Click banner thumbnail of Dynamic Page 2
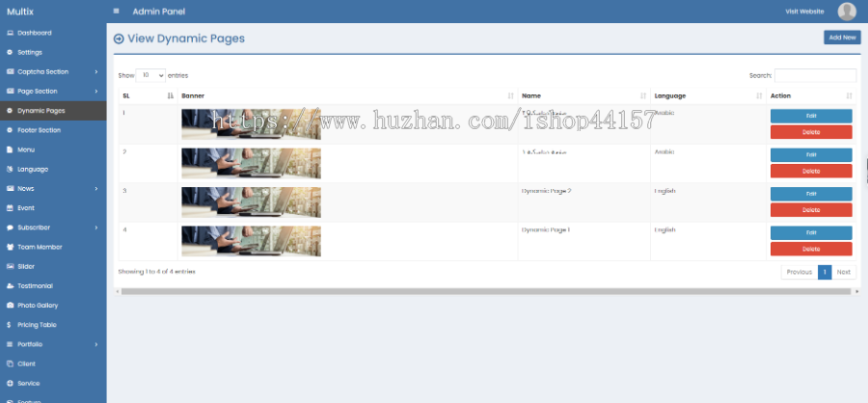The image size is (868, 403). (251, 202)
